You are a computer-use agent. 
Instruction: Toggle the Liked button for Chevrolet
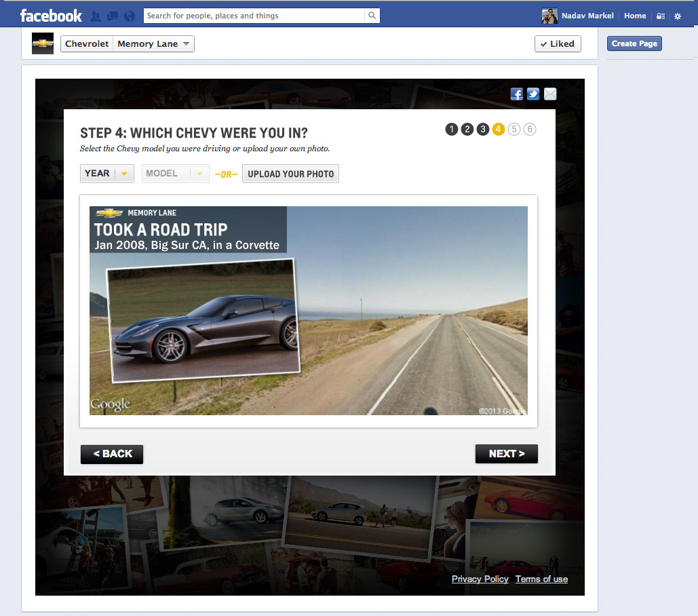558,43
